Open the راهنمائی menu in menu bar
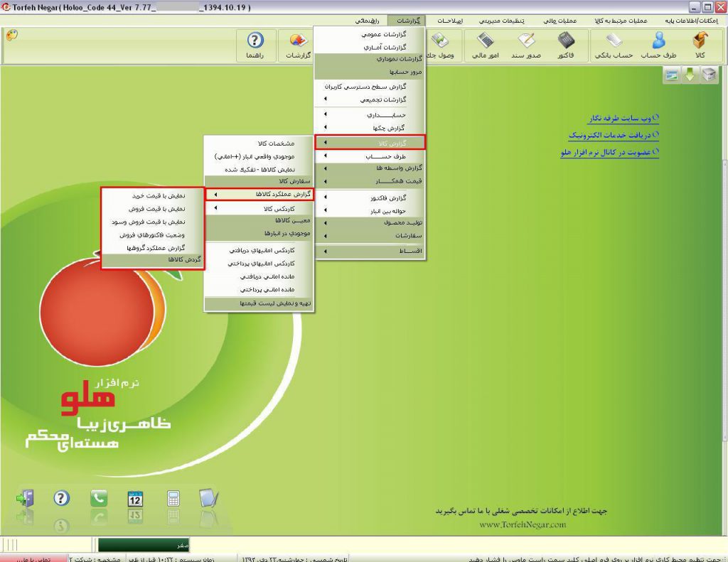Screen dimensions: 728x562 tap(368, 21)
